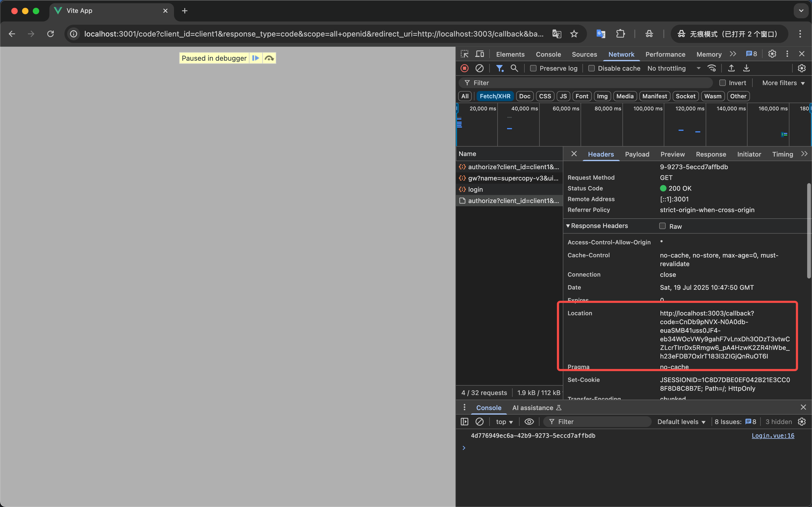Screen dimensions: 812x507
Task: Stop recording network log
Action: [464, 68]
